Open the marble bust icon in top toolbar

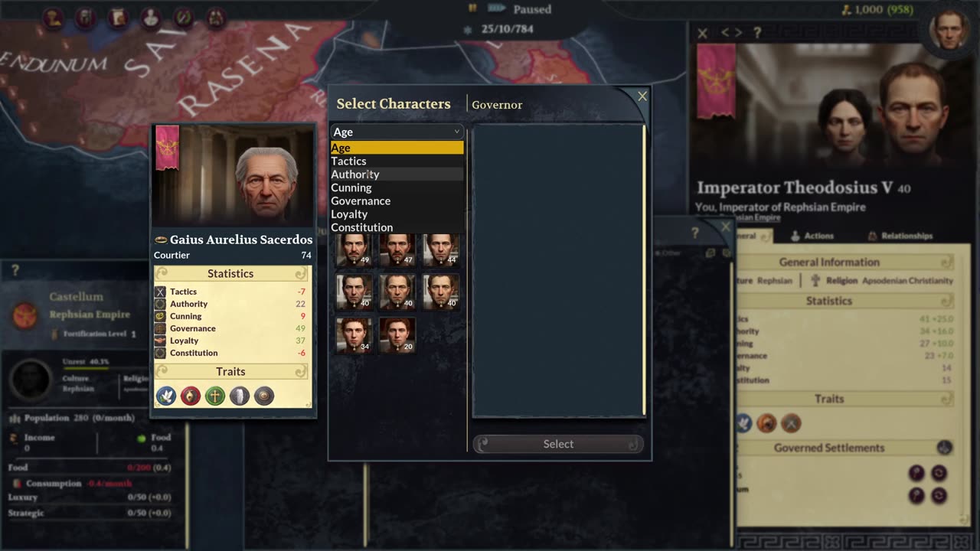click(151, 18)
